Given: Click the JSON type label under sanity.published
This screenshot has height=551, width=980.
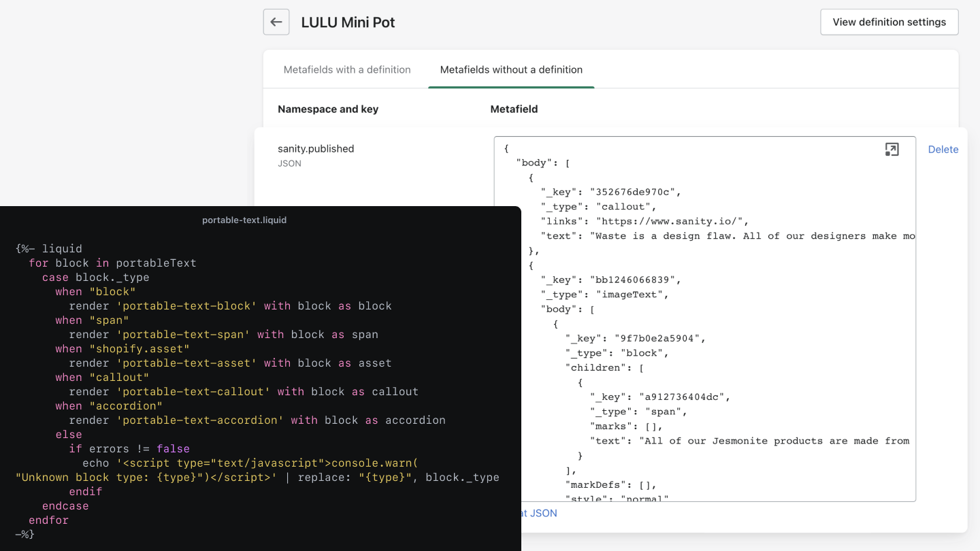Looking at the screenshot, I should click(289, 163).
